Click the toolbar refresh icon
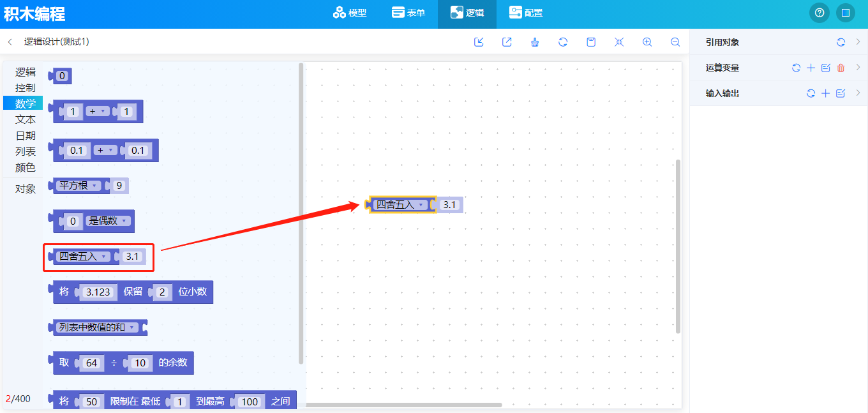 coord(563,42)
